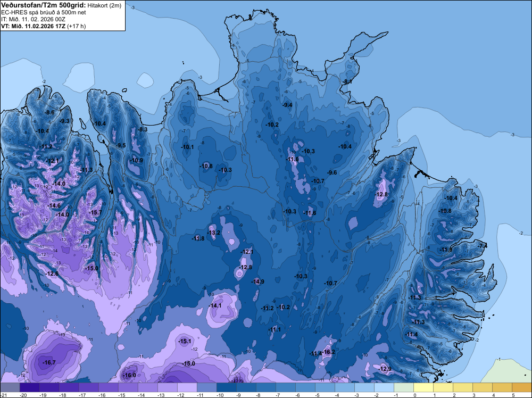The image size is (532, 398).
Task: Click the legend swatch labeled -14
Action: tap(147, 387)
